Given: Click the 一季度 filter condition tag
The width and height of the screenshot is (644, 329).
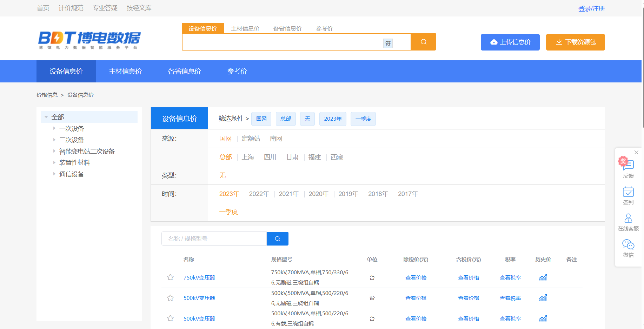Looking at the screenshot, I should (x=363, y=119).
